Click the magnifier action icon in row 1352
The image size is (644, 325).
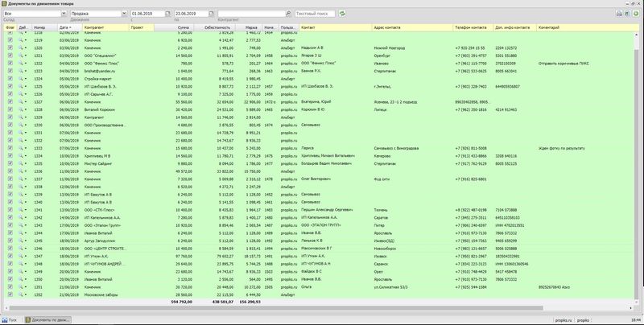21,294
